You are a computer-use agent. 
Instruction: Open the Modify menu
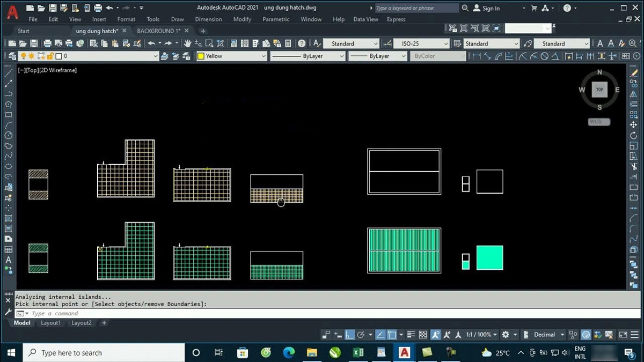(x=242, y=19)
